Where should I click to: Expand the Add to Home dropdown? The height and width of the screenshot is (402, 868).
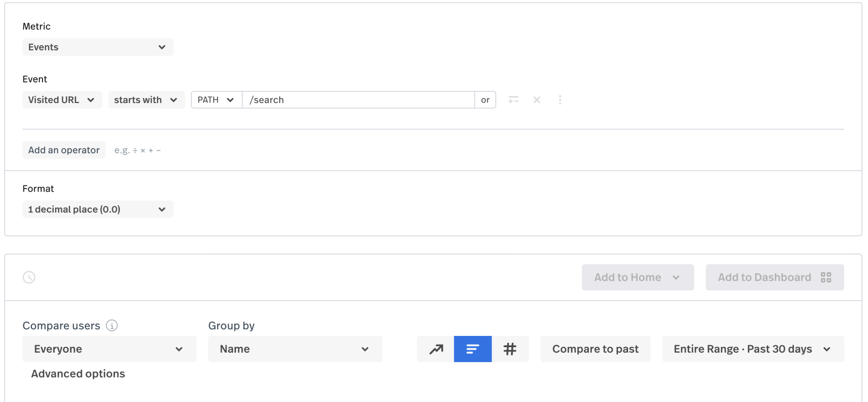click(637, 277)
